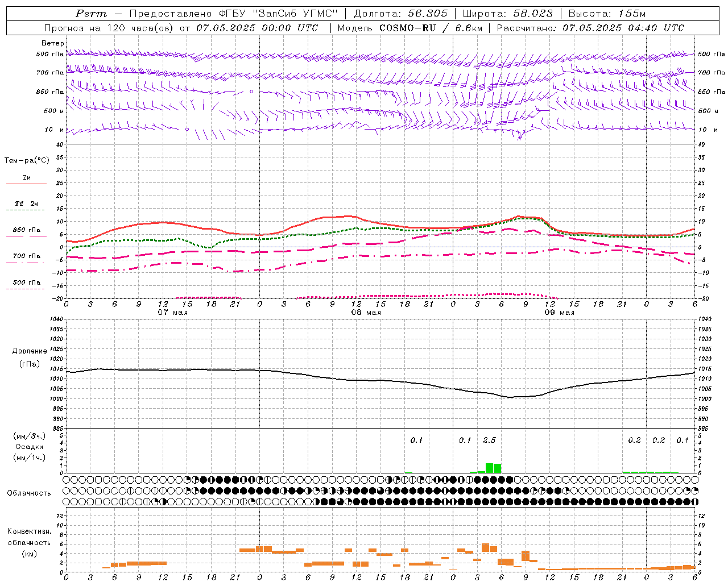Viewport: 728px width, 582px height.
Task: Click the 'Ветер' wind panel label
Action: coord(53,43)
